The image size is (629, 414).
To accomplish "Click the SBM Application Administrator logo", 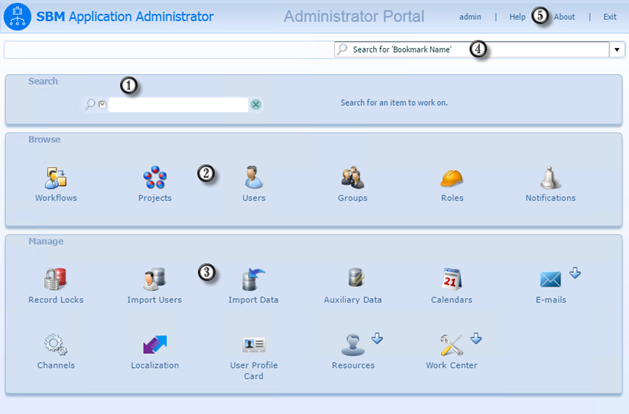I will click(x=17, y=17).
